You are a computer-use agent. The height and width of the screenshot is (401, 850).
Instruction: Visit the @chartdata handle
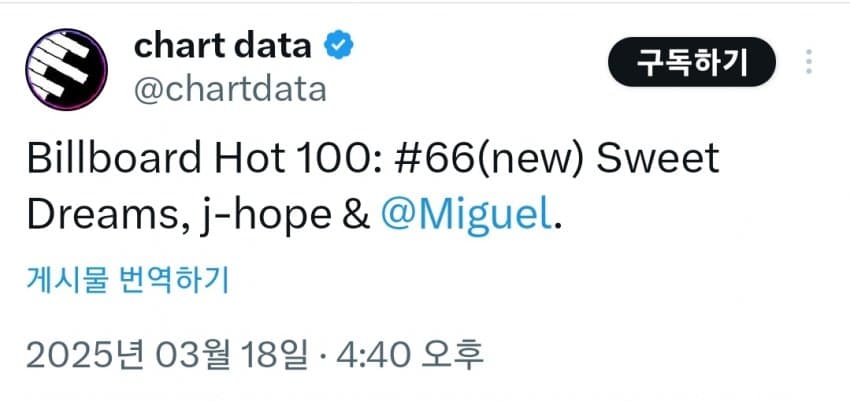point(230,89)
